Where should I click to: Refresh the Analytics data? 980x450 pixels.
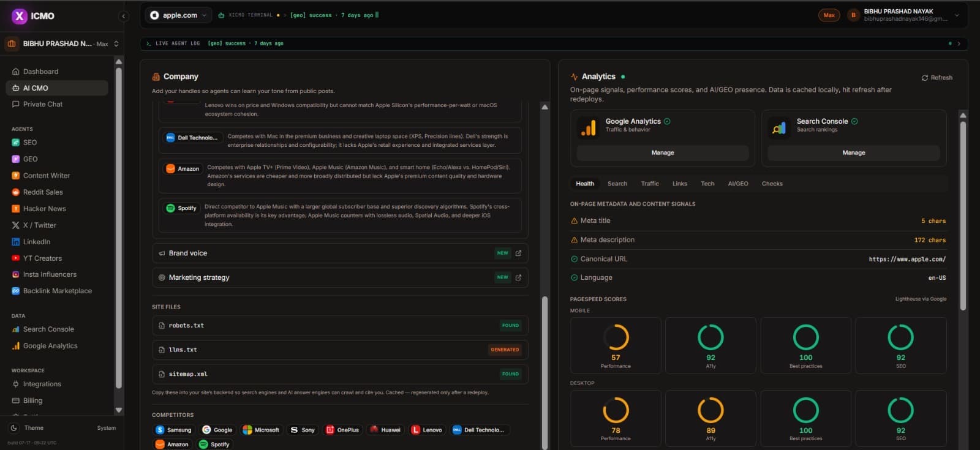[937, 78]
